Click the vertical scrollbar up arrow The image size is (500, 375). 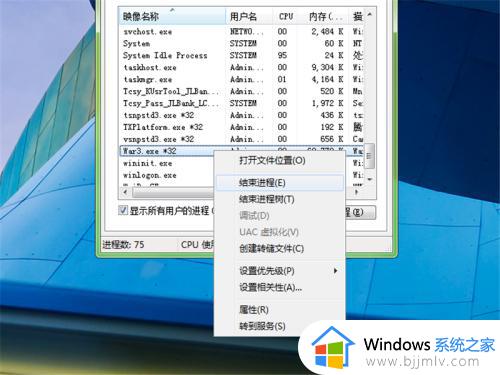(x=369, y=15)
